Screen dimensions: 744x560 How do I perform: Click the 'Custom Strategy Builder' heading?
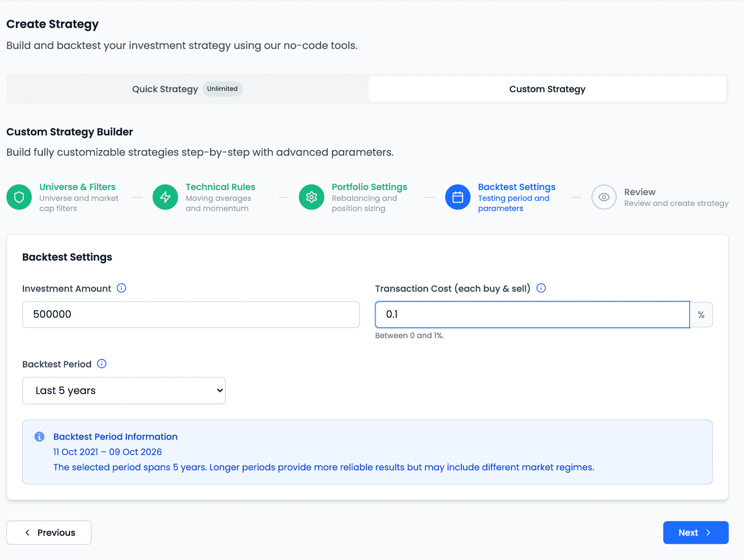pos(70,132)
